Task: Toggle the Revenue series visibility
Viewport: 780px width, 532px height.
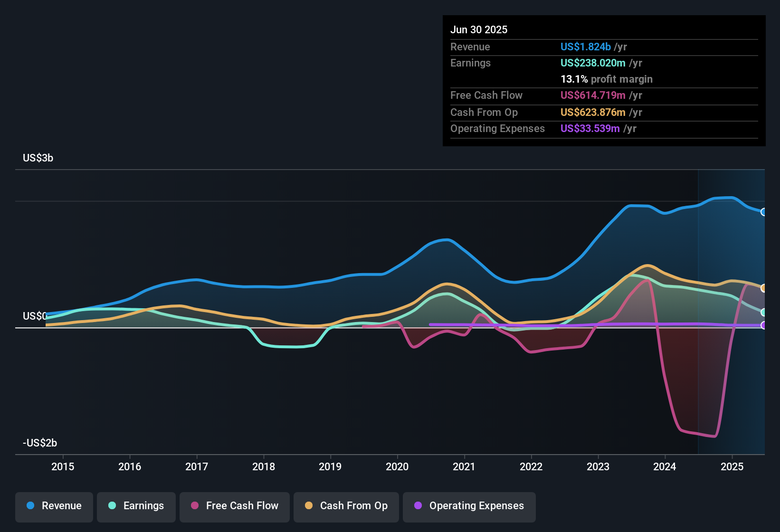Action: [x=54, y=506]
